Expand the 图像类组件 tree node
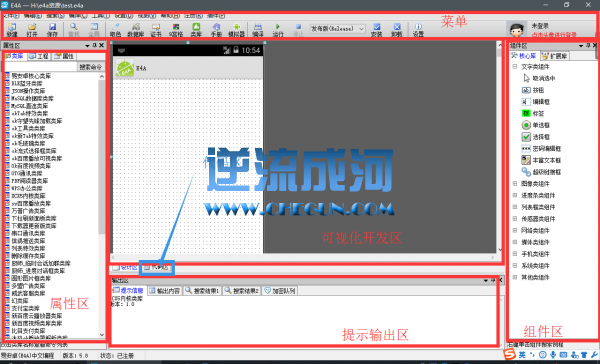Image resolution: width=600 pixels, height=364 pixels. 515,184
